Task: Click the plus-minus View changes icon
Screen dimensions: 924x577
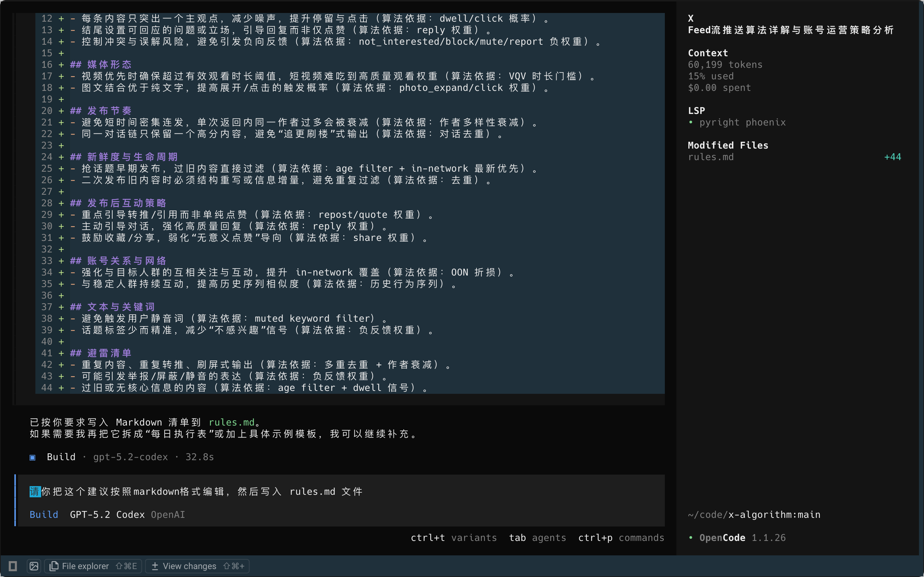Action: pos(154,566)
